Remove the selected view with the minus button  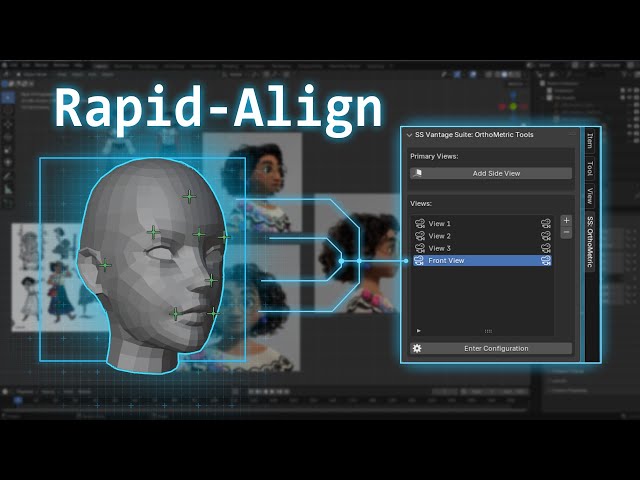566,233
